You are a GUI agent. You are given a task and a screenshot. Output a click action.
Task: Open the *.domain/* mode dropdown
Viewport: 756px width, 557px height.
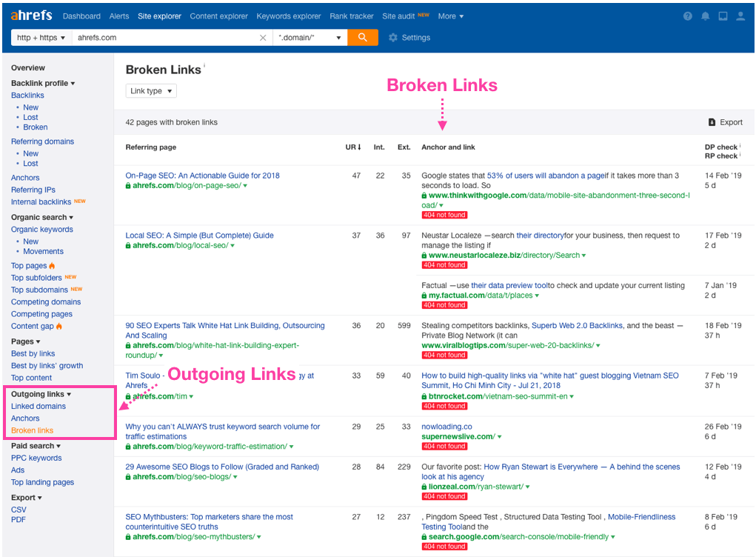pyautogui.click(x=309, y=36)
